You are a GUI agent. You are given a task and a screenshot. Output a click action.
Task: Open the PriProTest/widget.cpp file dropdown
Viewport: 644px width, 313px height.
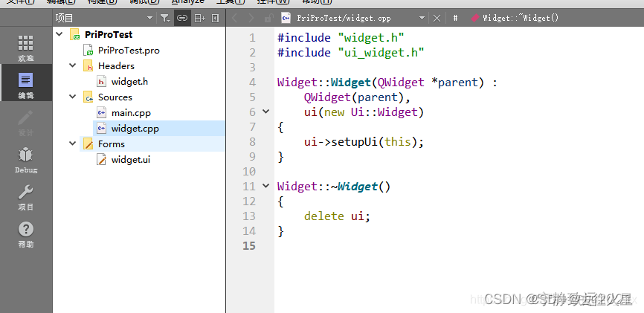coord(422,18)
